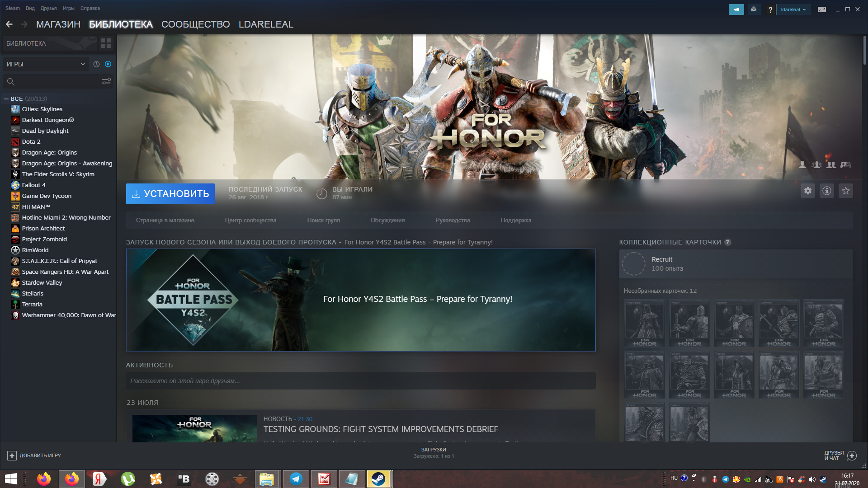
Task: Toggle the recent activity clock filter
Action: pos(96,64)
